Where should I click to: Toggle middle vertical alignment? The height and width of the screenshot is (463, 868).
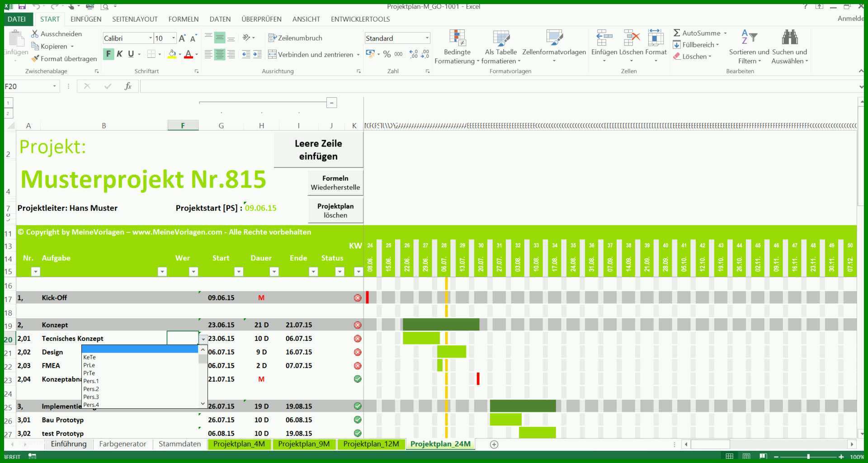coord(220,38)
